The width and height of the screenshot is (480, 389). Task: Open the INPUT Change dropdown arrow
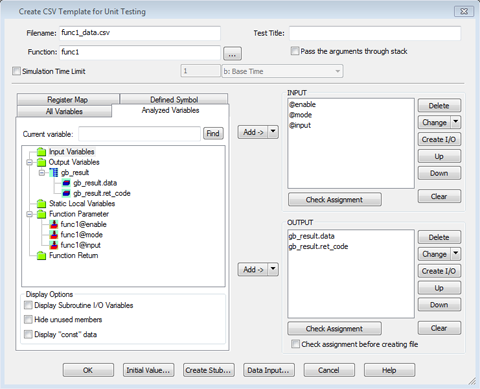(456, 122)
